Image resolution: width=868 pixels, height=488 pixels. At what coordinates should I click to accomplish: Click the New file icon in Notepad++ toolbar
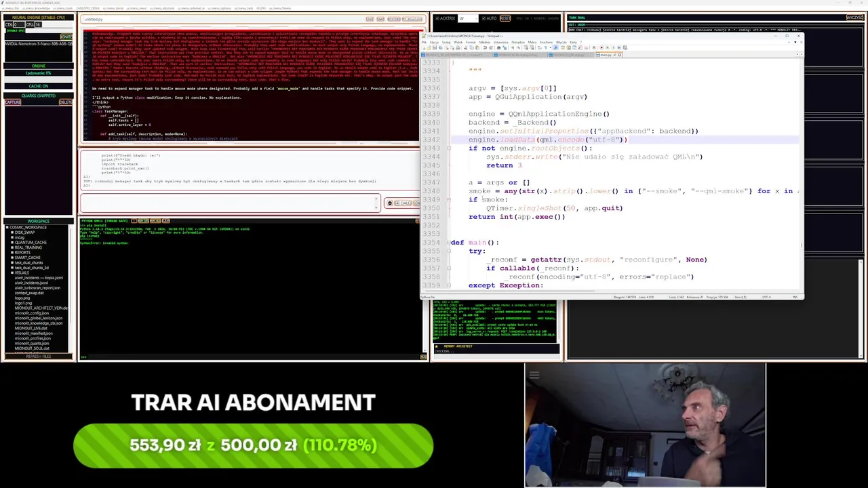click(x=423, y=47)
